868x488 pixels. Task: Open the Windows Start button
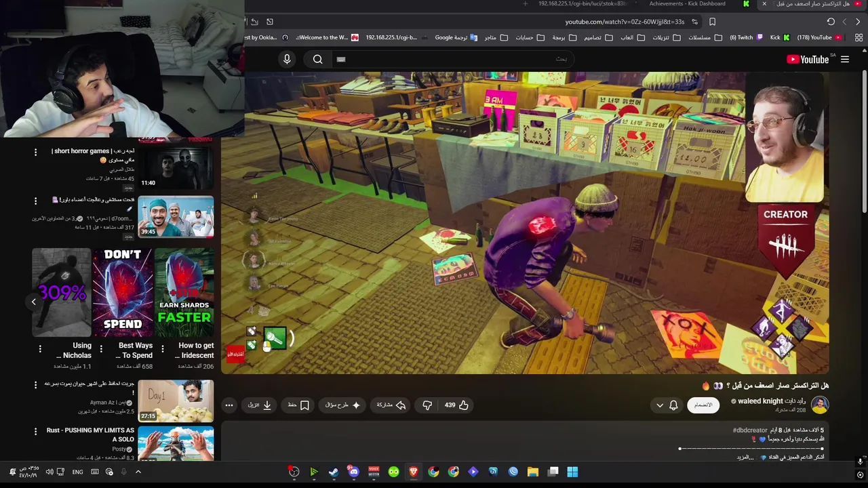[572, 472]
